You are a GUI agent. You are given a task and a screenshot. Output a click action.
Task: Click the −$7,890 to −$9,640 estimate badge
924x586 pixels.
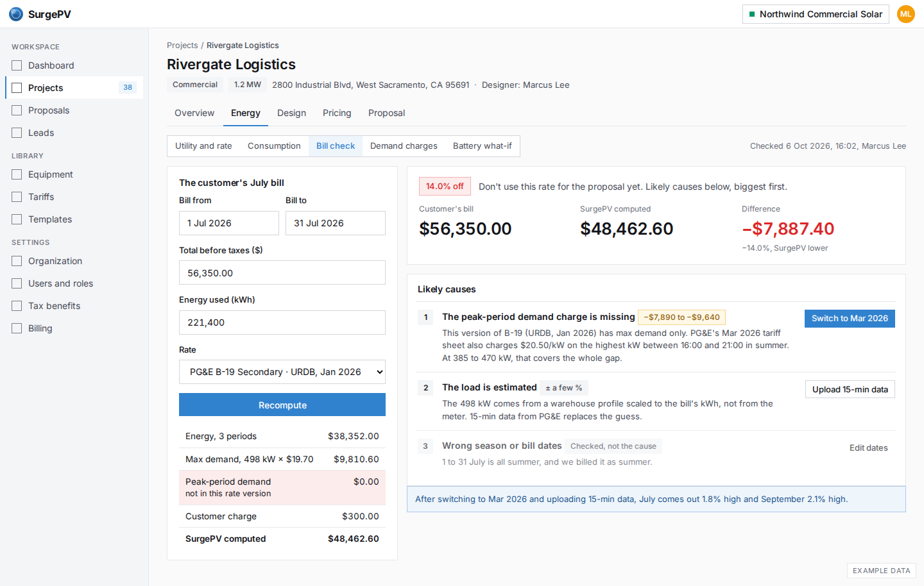[681, 317]
